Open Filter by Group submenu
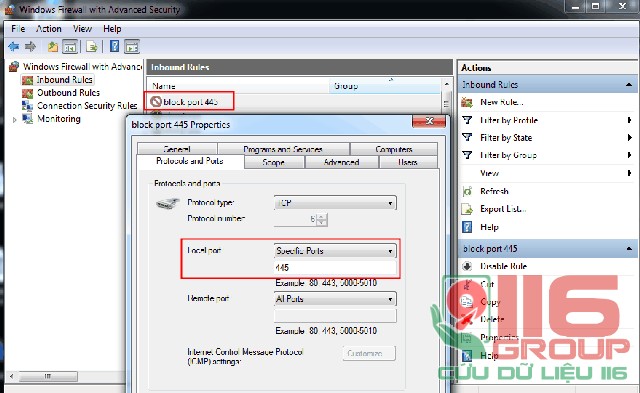 coord(509,155)
